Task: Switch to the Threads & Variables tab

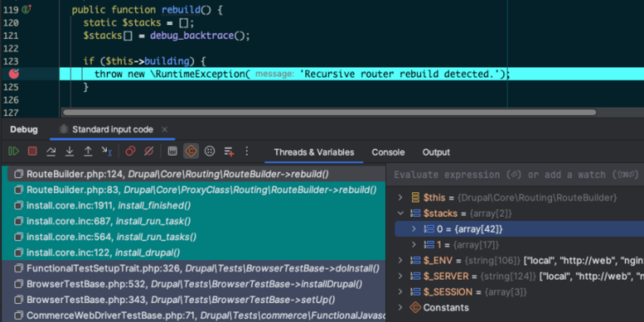Action: pos(314,152)
